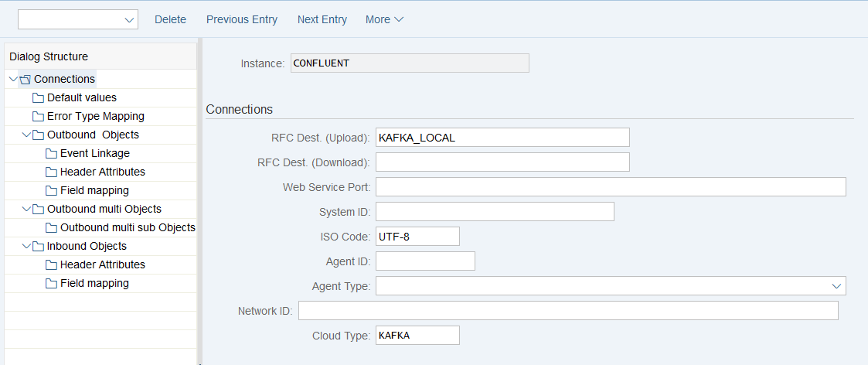Viewport: 868px width, 365px height.
Task: Open Default values node
Action: [x=82, y=97]
